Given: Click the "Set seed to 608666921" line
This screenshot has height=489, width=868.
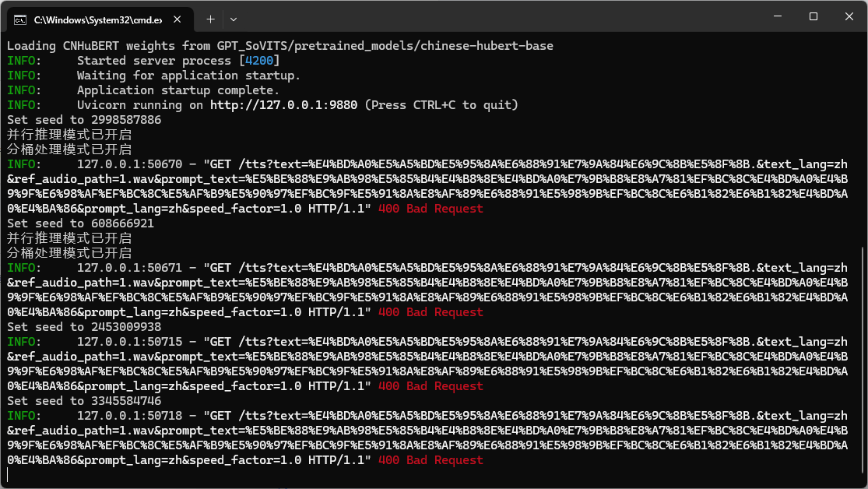Looking at the screenshot, I should 80,223.
